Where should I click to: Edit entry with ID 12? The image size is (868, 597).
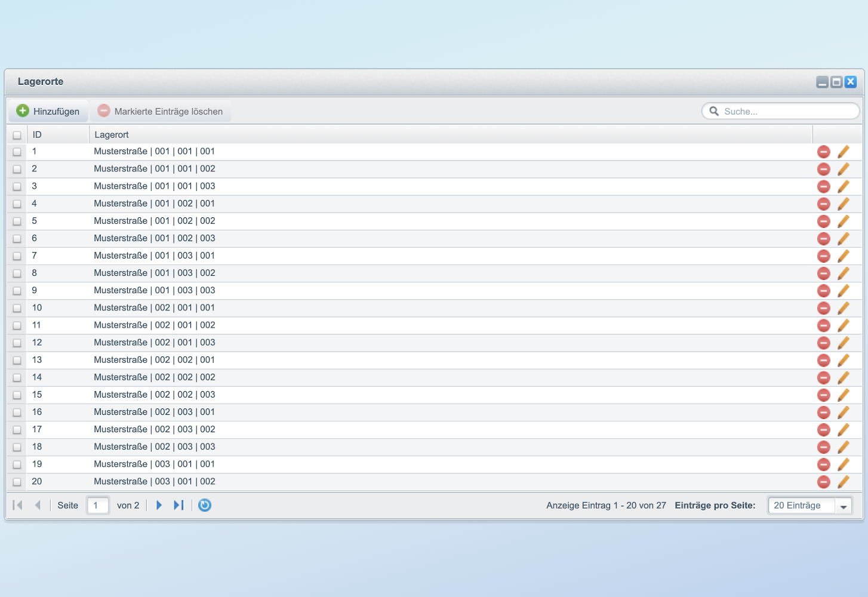pos(844,343)
